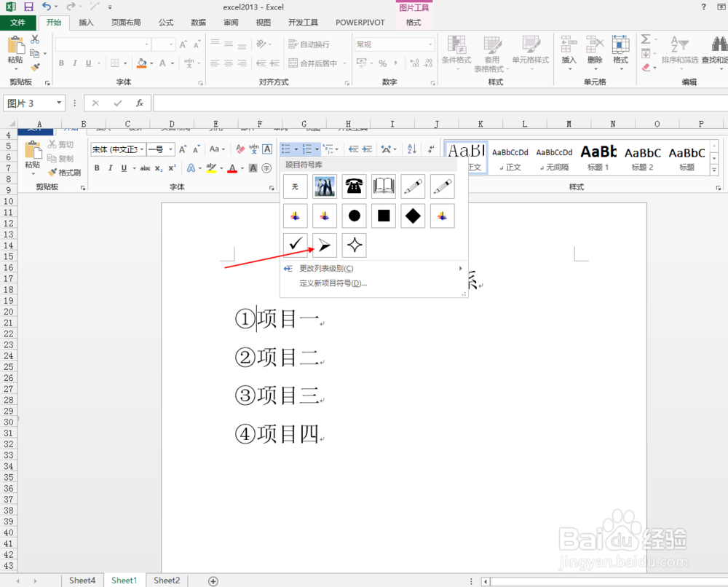This screenshot has height=587, width=728.
Task: Click the red font fill color swatch
Action: click(233, 171)
